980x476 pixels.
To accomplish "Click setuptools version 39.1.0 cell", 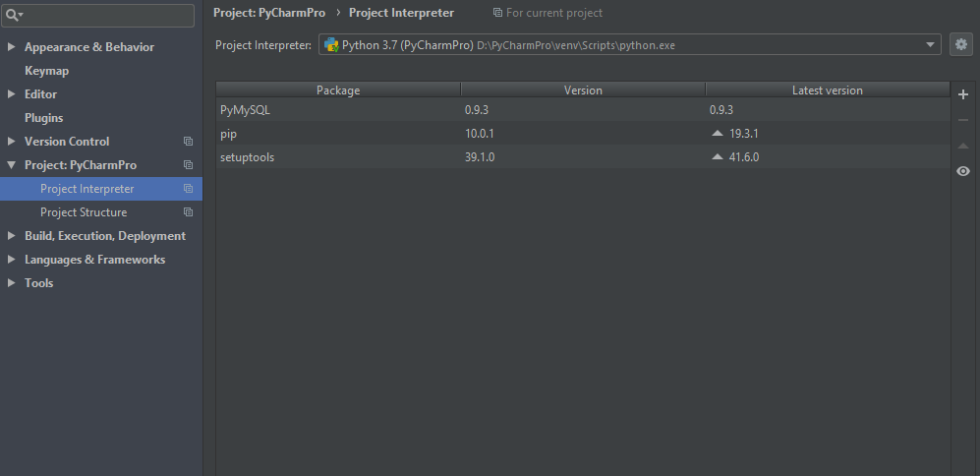I will pyautogui.click(x=480, y=157).
